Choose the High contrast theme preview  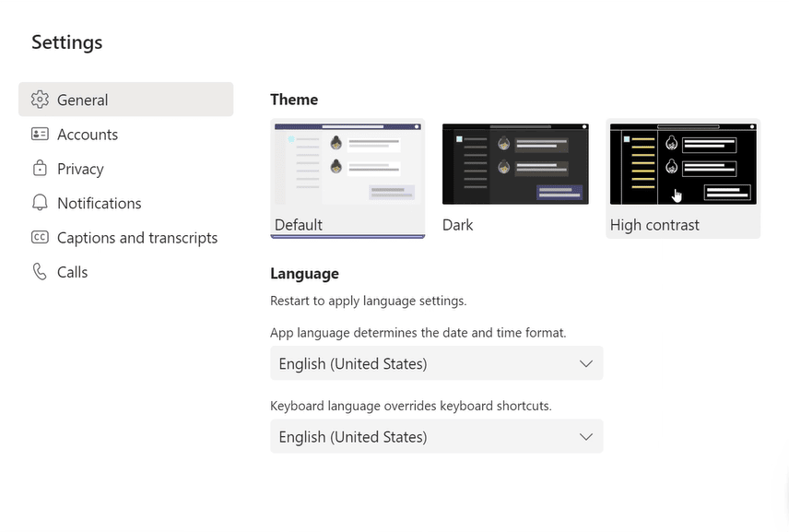click(683, 164)
